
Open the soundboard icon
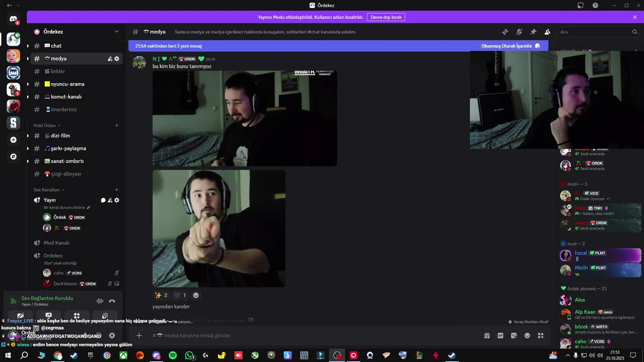[x=105, y=316]
